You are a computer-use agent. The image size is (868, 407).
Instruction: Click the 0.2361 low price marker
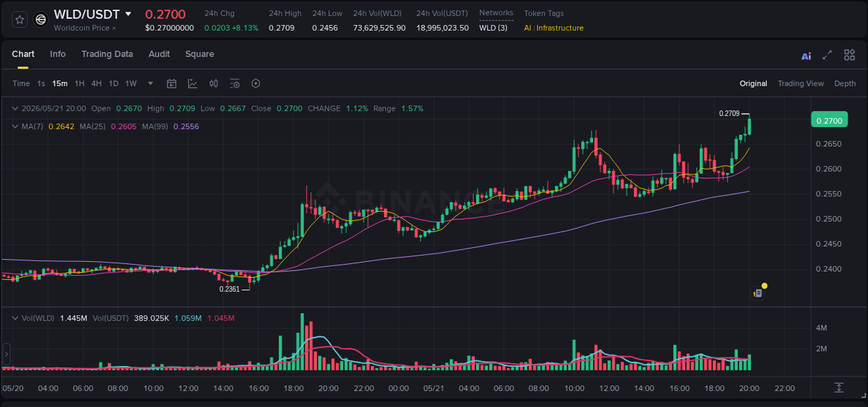[x=230, y=289]
